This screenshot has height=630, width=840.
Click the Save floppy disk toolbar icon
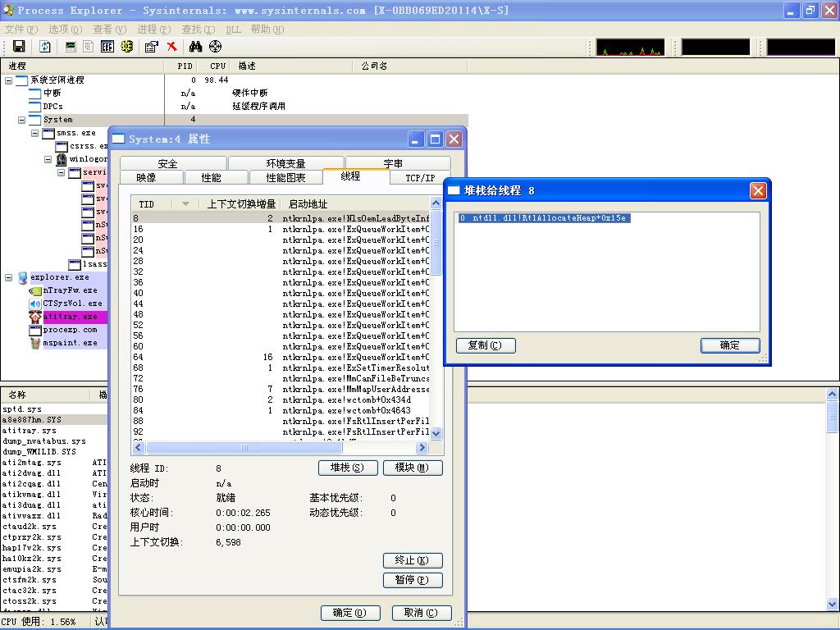point(19,47)
